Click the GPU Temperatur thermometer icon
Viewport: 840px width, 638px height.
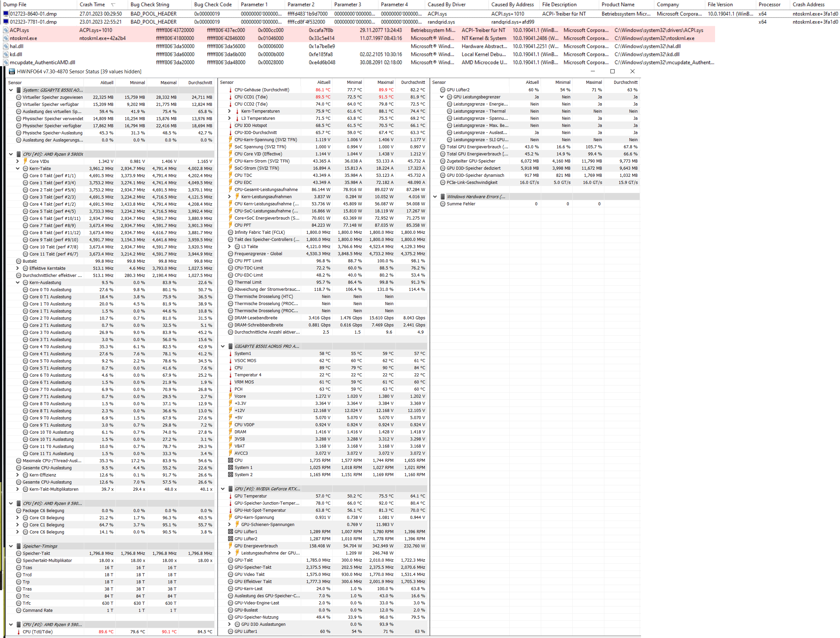[230, 496]
